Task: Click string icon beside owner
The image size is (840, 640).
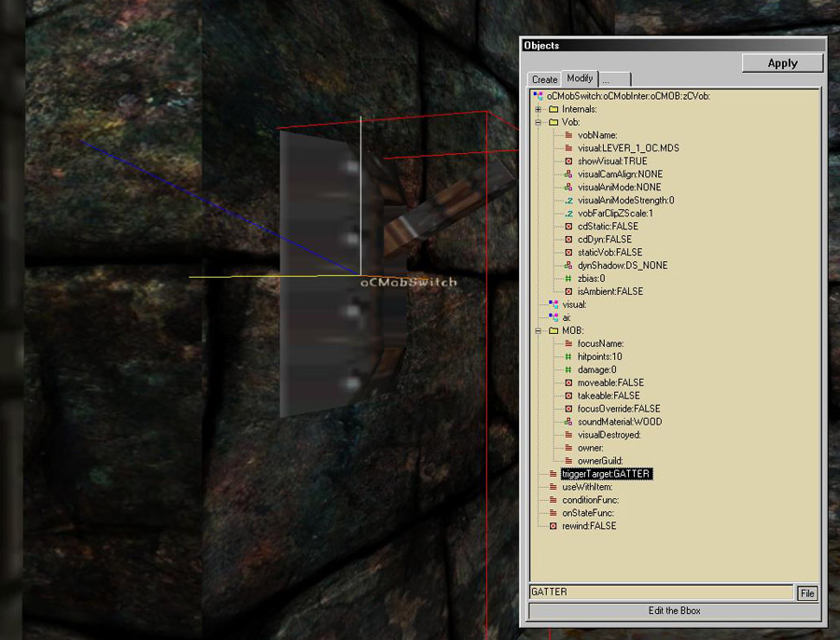Action: [568, 448]
